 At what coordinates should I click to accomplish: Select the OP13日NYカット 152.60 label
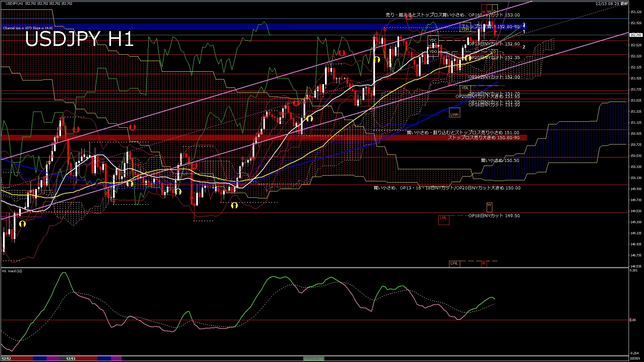(x=494, y=44)
